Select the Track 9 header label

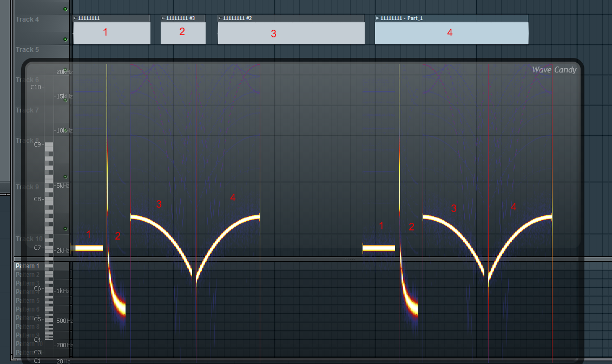pyautogui.click(x=27, y=187)
